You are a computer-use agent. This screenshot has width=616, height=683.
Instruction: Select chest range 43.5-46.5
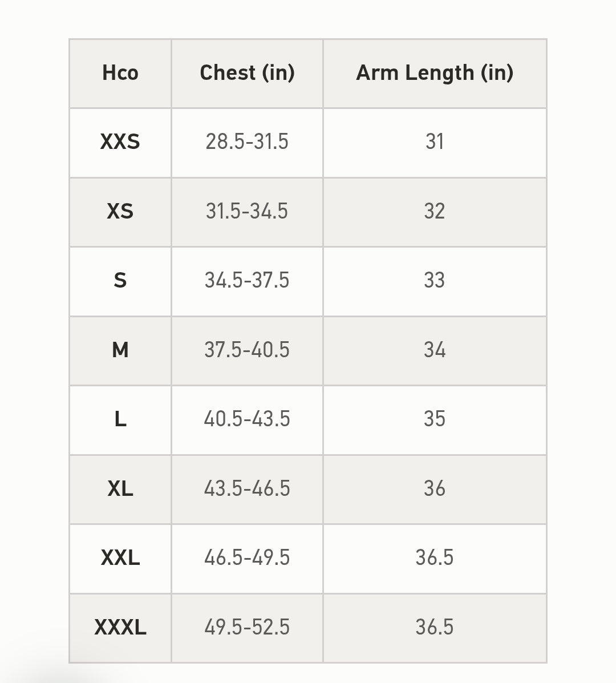point(247,488)
